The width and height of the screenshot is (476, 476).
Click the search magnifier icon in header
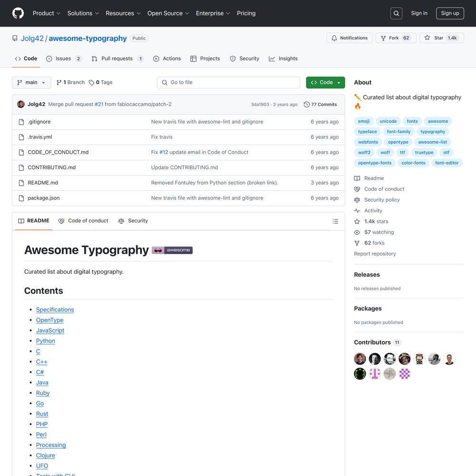click(x=396, y=13)
